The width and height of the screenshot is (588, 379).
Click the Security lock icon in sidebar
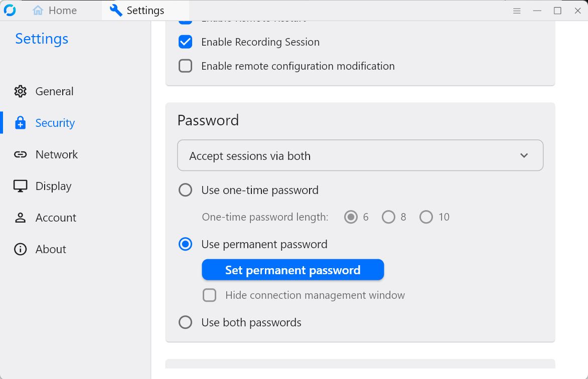click(20, 122)
